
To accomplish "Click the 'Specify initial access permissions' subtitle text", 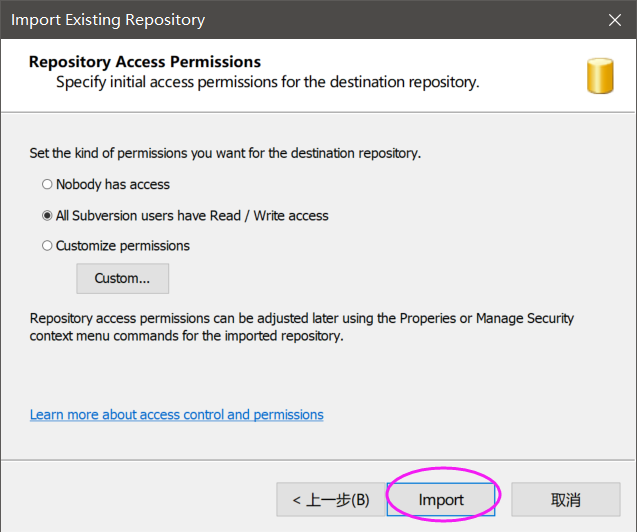I will pyautogui.click(x=268, y=82).
